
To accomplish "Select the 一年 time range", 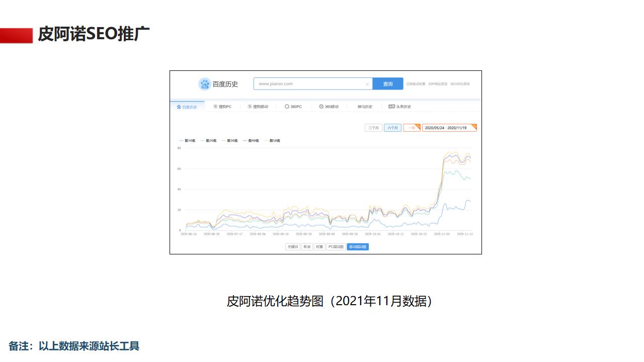I will (412, 128).
